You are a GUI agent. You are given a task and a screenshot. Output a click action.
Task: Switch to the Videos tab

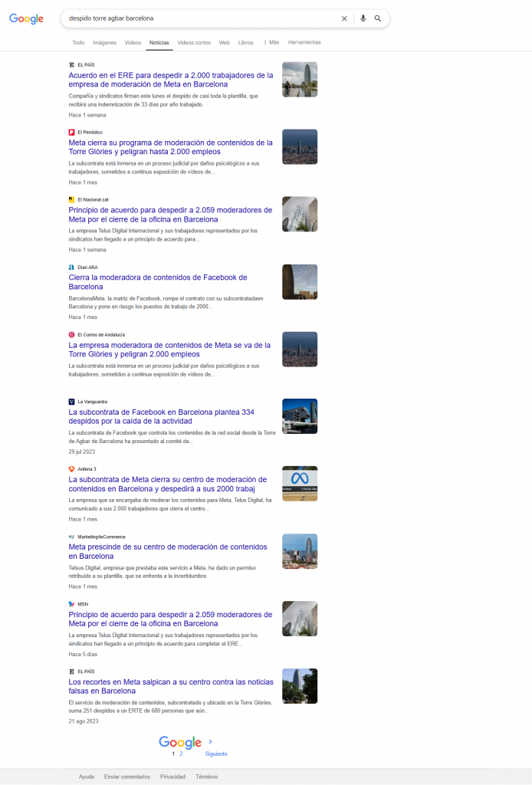point(133,43)
